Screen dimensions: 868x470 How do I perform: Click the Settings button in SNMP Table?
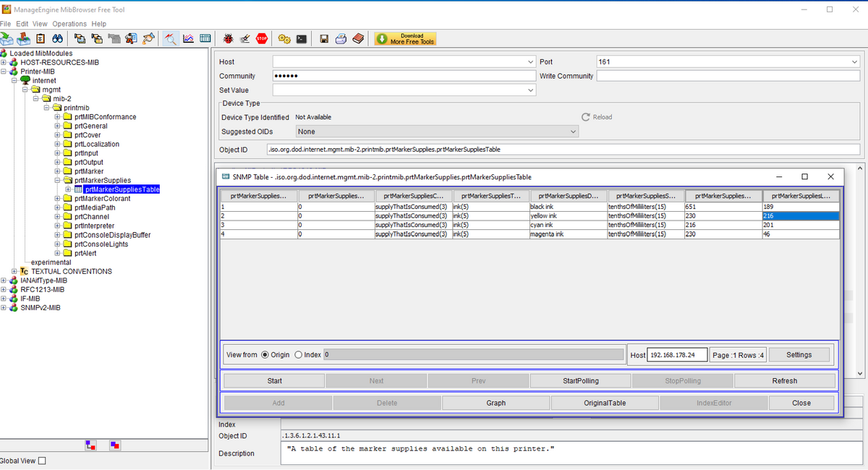tap(799, 355)
